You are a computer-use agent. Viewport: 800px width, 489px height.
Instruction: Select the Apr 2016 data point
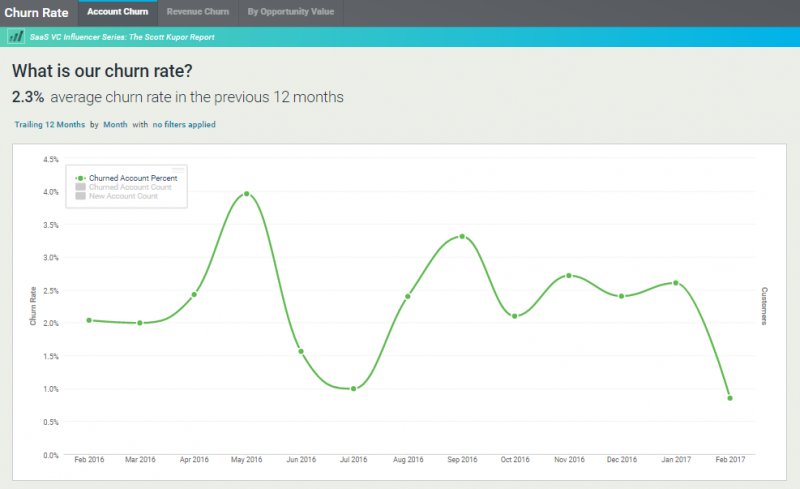pos(194,295)
